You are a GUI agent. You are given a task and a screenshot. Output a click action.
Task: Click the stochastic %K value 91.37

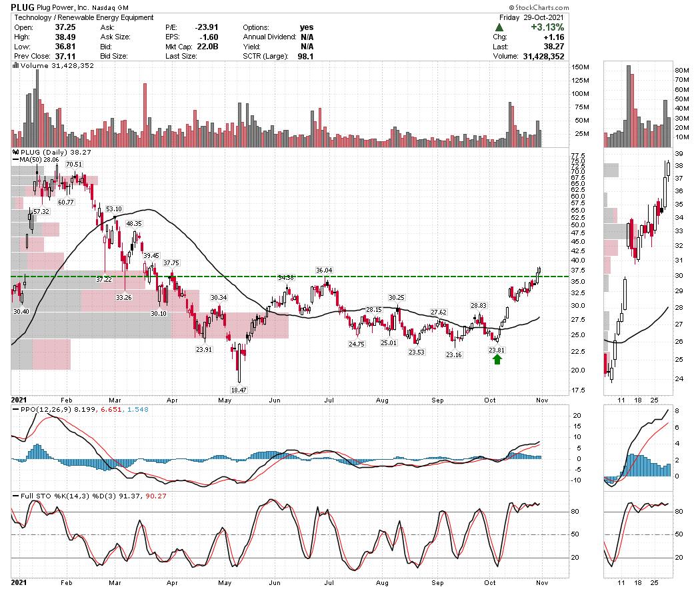[128, 496]
